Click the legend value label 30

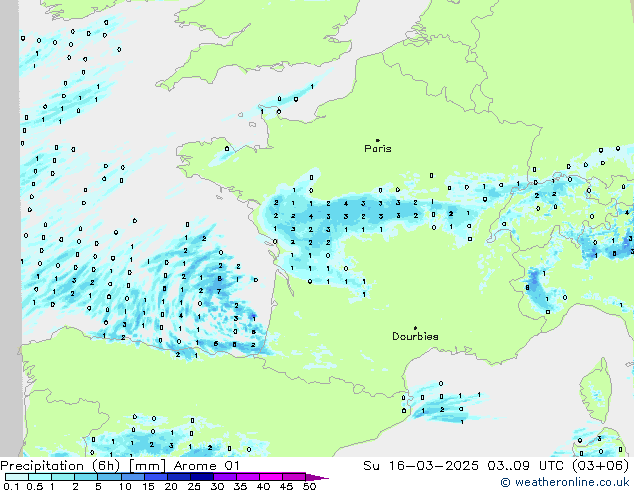click(218, 486)
